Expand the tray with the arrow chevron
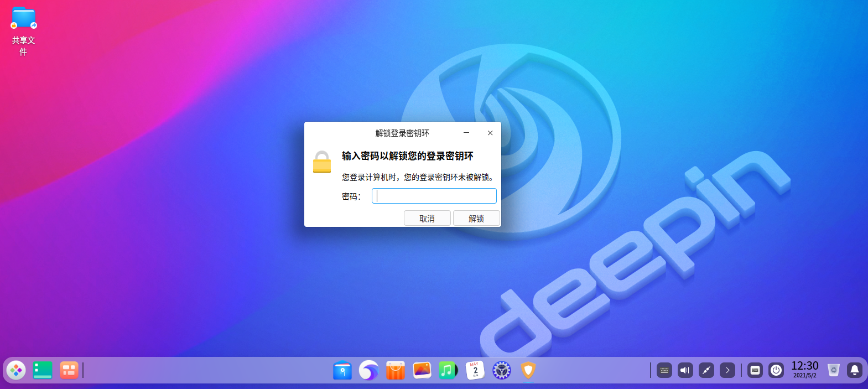868x389 pixels. point(727,370)
